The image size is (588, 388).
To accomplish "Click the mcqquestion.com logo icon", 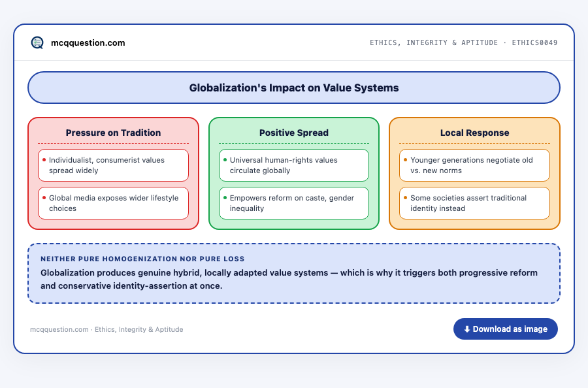I will [x=37, y=42].
